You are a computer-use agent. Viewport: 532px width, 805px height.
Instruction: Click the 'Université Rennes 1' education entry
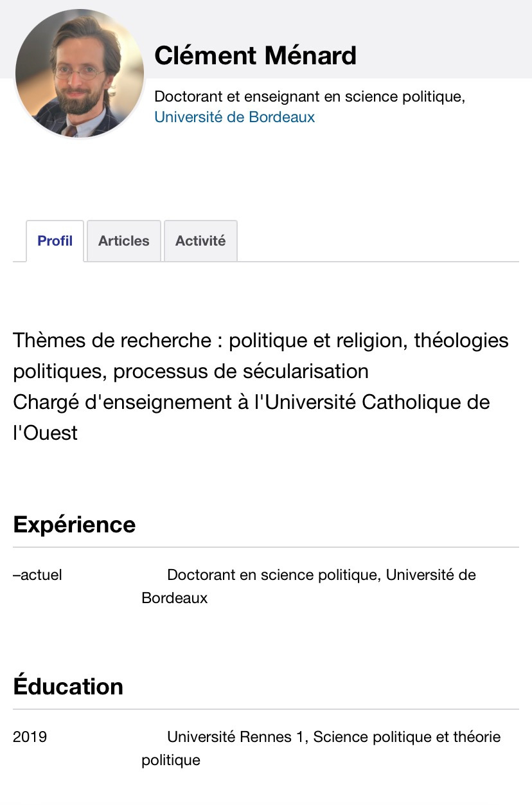tap(333, 737)
